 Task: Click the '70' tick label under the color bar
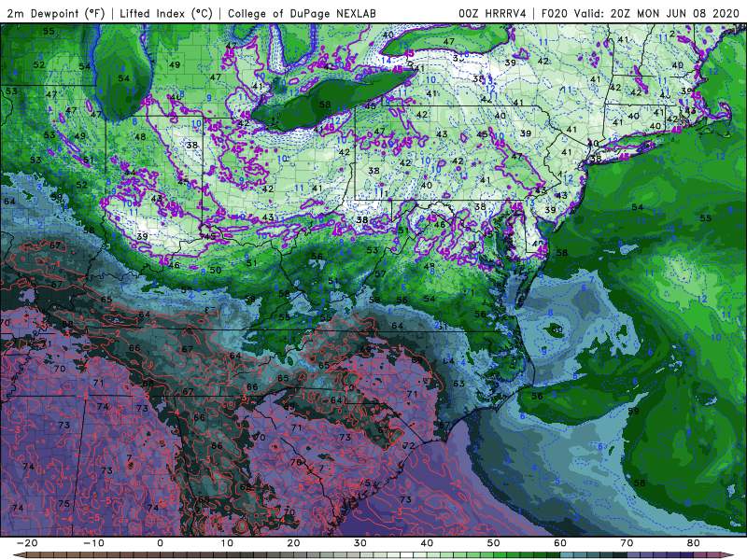pyautogui.click(x=627, y=543)
